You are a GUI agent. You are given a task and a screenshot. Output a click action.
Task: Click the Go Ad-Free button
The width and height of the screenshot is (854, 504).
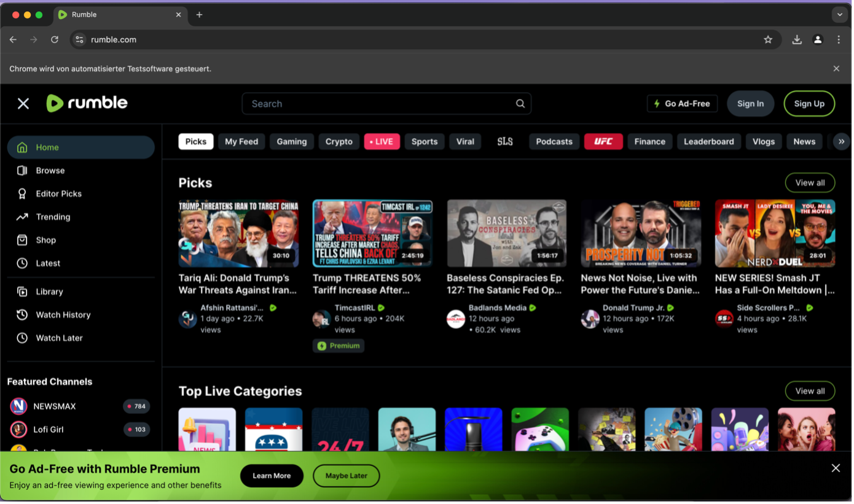(683, 104)
